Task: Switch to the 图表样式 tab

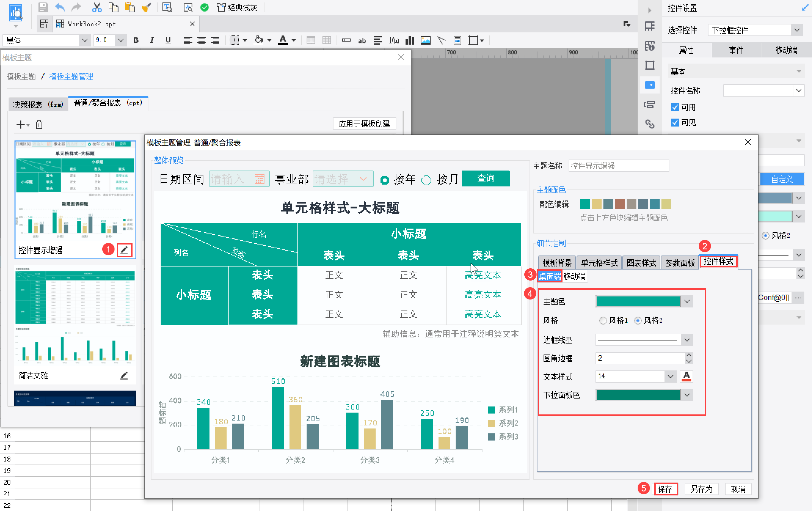Action: coord(641,263)
